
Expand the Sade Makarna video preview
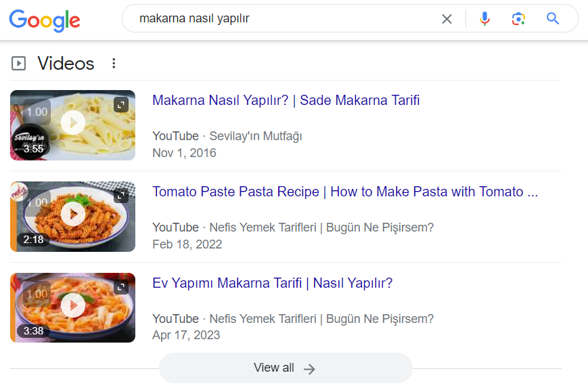click(121, 104)
